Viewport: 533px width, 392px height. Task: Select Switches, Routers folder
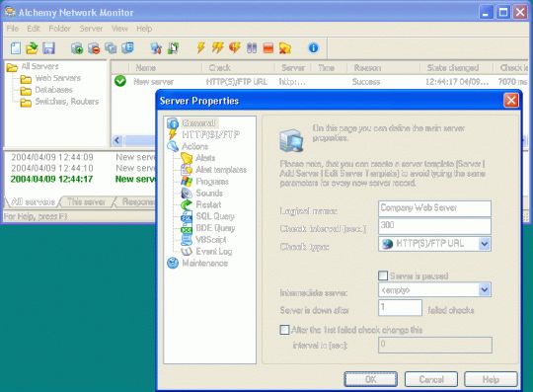[67, 102]
